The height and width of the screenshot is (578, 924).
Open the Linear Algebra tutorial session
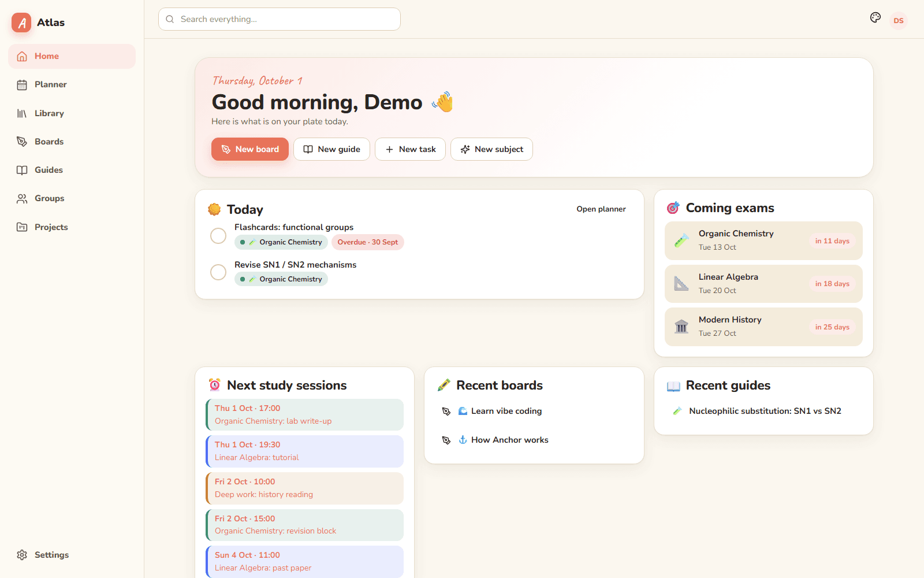coord(304,451)
